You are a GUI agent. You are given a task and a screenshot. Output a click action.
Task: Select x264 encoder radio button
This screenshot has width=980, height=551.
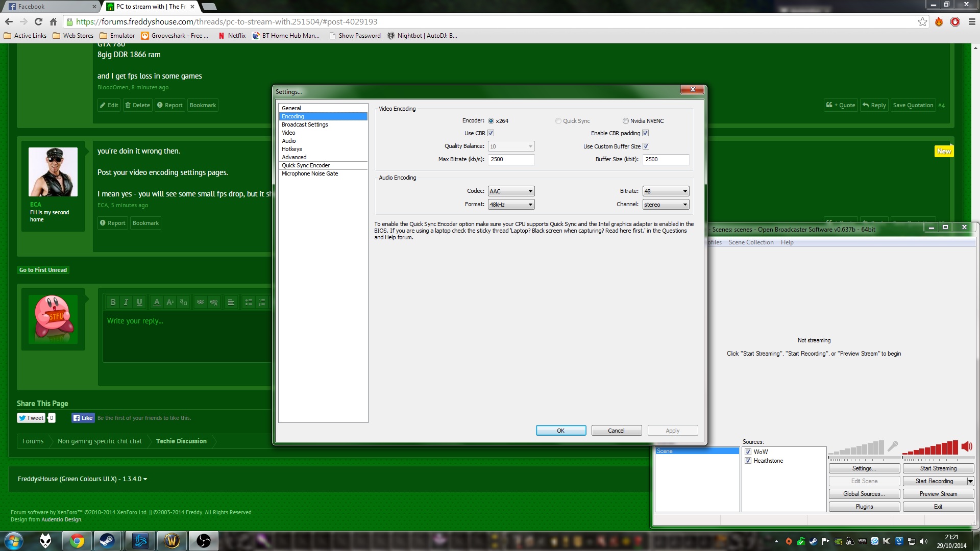tap(491, 121)
